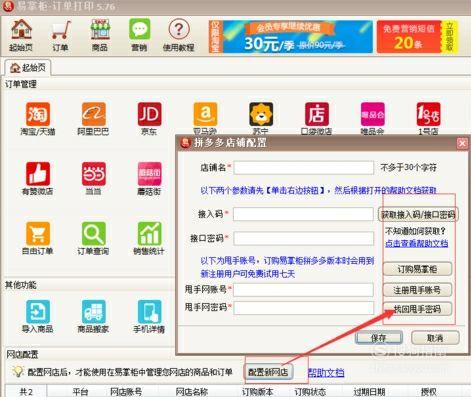The image size is (471, 397).
Task: Switch to the 起始页 tab
Action: point(27,68)
